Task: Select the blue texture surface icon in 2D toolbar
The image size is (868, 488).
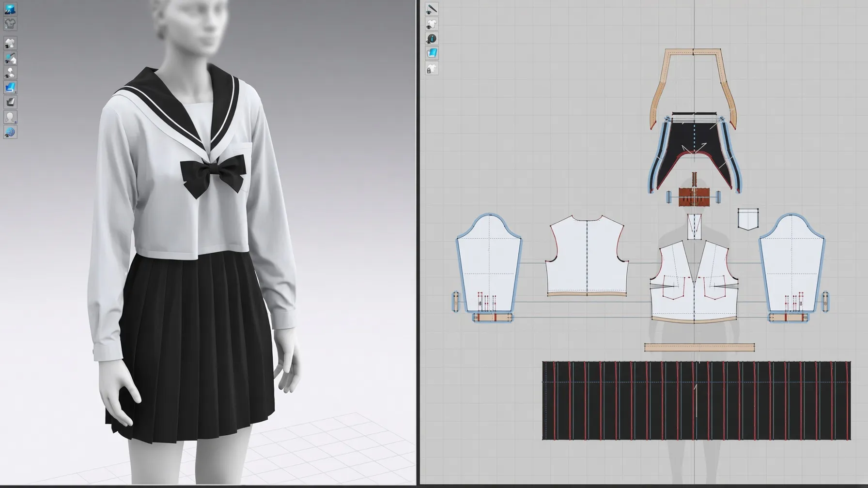Action: [432, 53]
